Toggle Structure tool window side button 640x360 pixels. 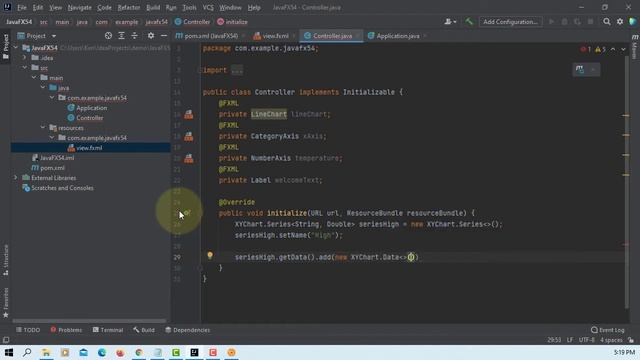[6, 260]
